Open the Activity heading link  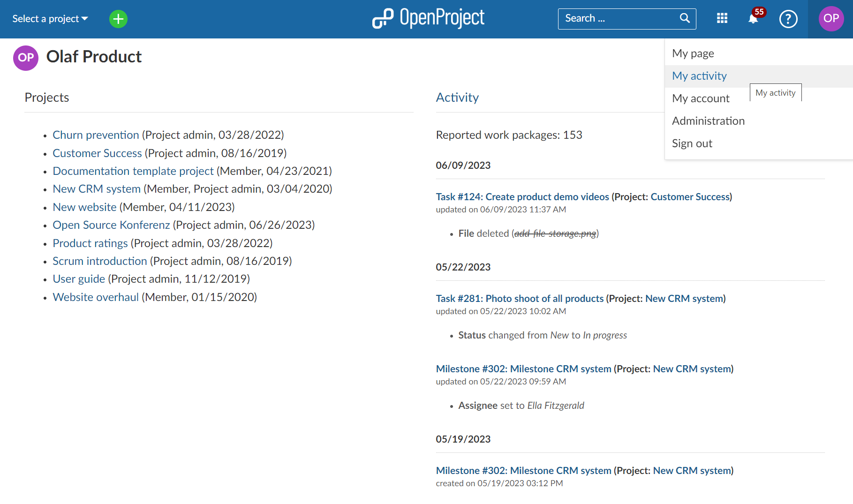click(x=457, y=98)
